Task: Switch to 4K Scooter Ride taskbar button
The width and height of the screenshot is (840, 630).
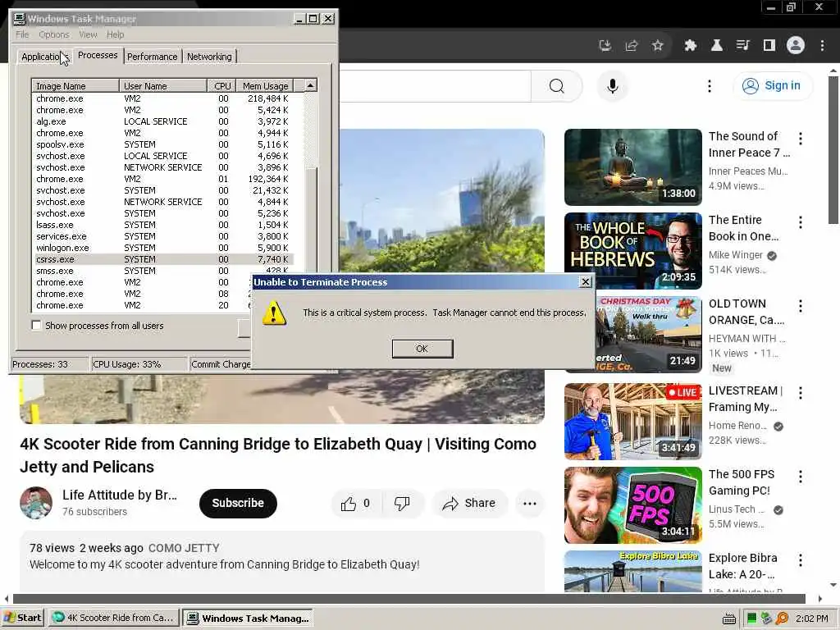Action: click(x=113, y=618)
